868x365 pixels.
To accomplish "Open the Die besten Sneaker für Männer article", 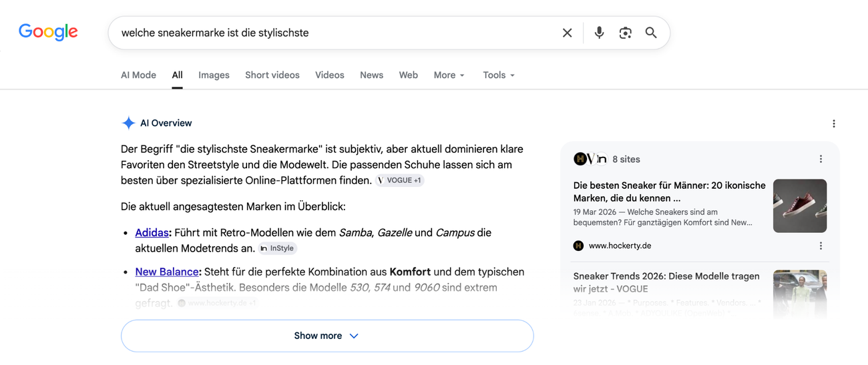I will coord(669,192).
